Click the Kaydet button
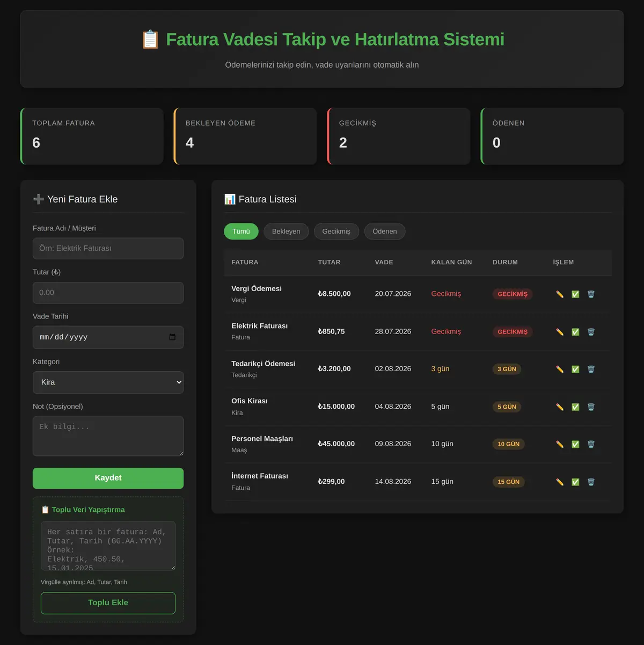Viewport: 644px width, 645px height. (108, 478)
